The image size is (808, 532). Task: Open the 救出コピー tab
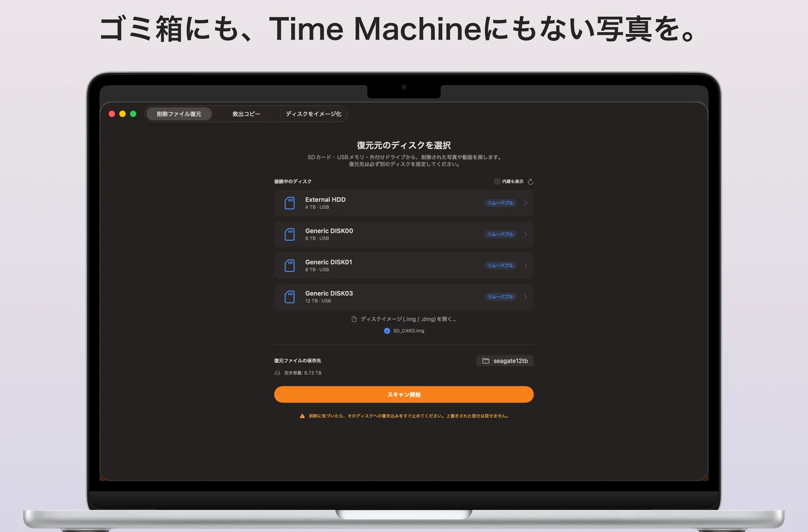(x=246, y=114)
